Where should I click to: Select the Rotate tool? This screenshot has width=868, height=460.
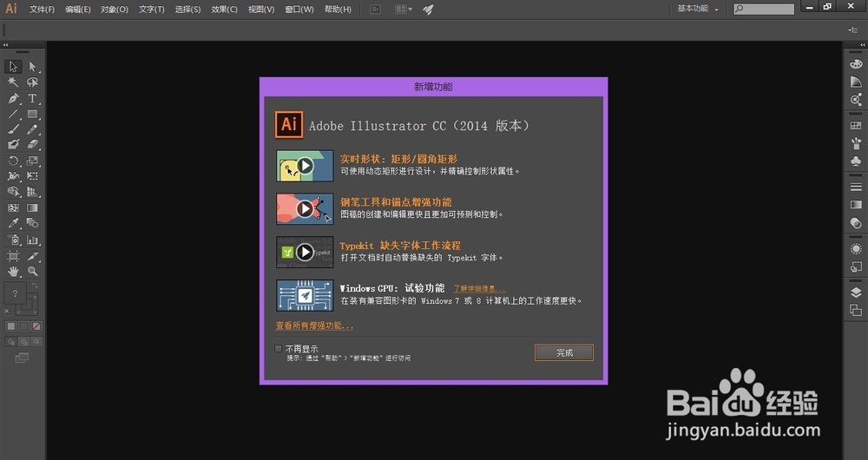pyautogui.click(x=13, y=161)
